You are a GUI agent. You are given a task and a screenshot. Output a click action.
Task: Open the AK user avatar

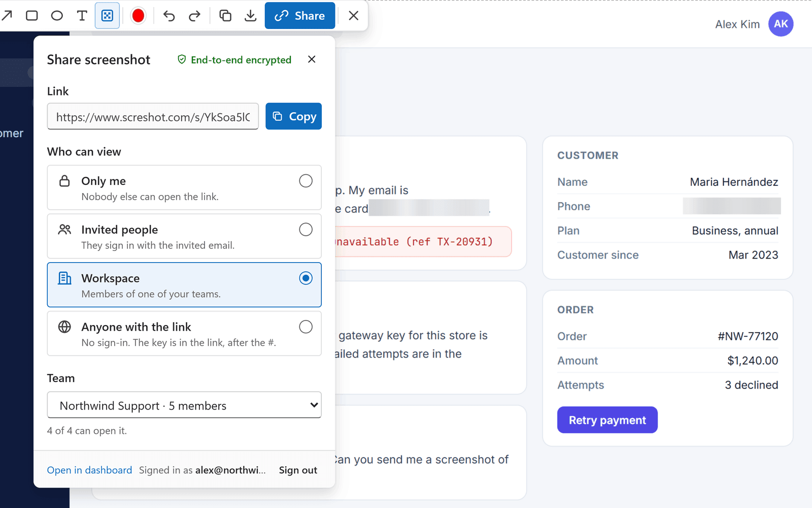[781, 24]
